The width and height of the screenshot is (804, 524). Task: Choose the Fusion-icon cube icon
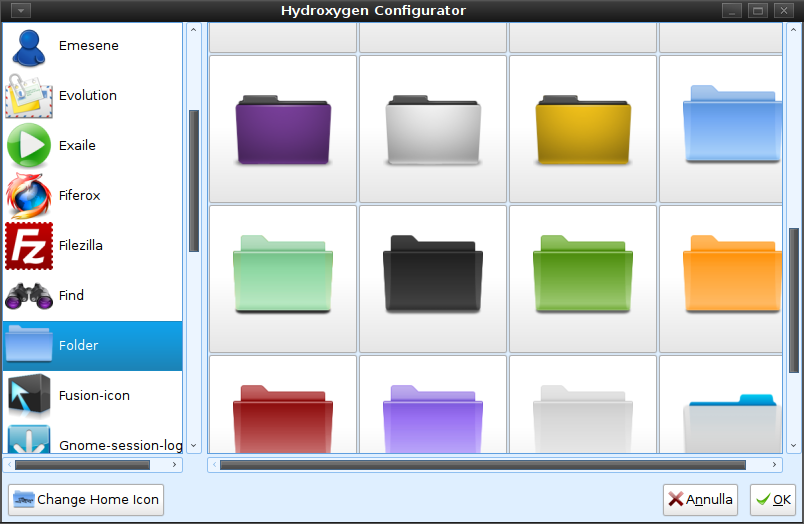point(29,395)
